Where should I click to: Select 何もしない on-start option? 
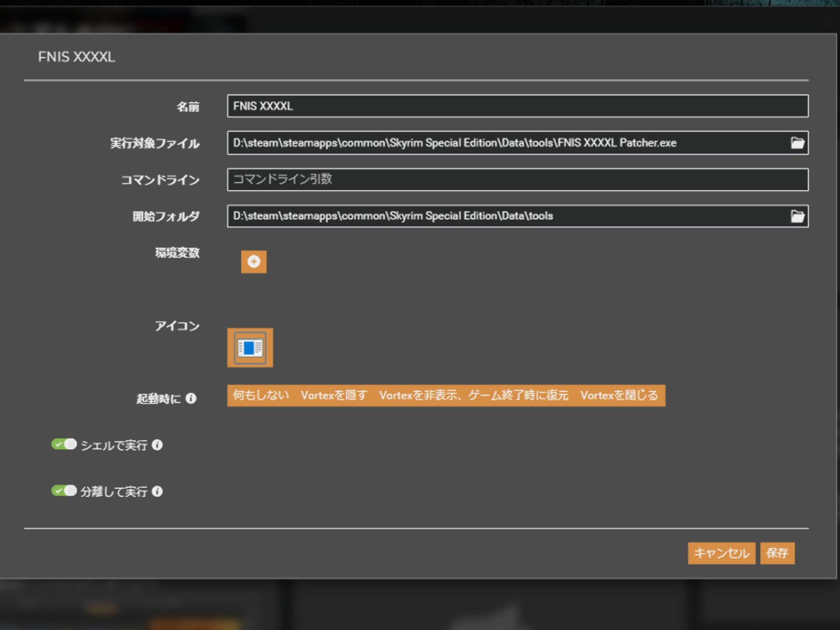click(261, 395)
